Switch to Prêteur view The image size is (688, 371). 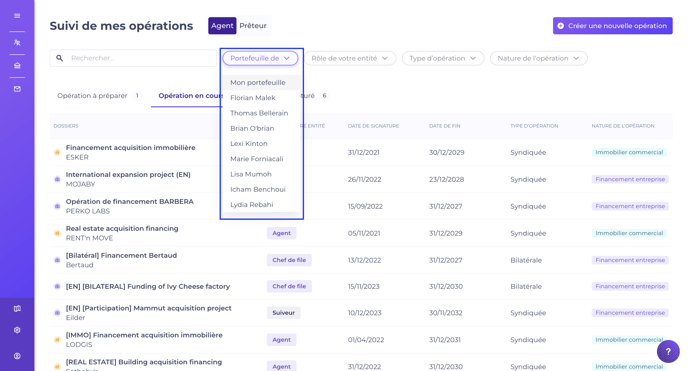tap(253, 25)
